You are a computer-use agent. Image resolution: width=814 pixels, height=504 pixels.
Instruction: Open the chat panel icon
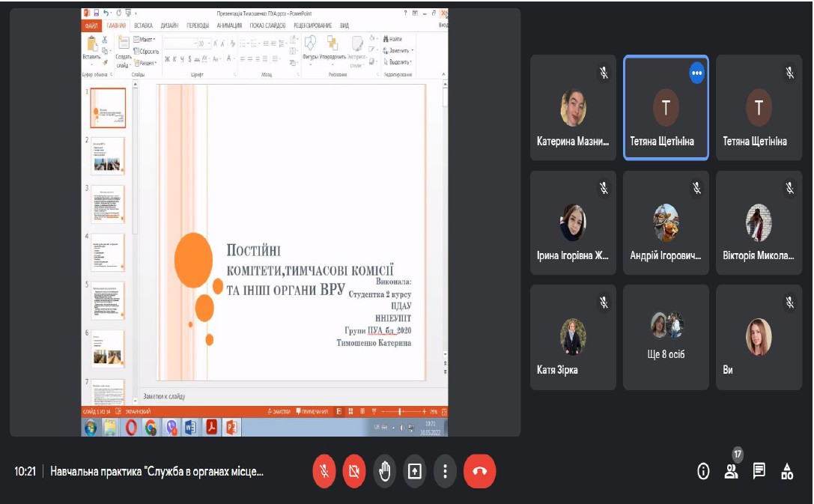759,471
